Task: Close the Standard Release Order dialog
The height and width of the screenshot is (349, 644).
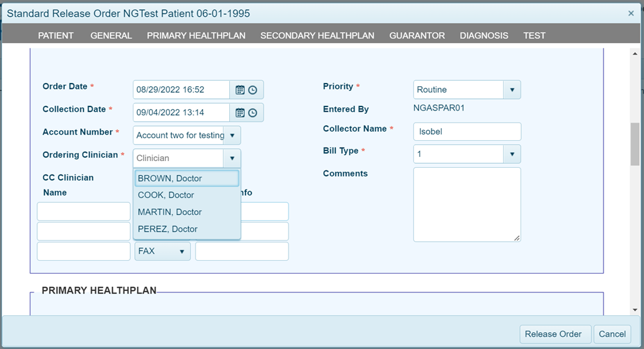Action: [631, 13]
